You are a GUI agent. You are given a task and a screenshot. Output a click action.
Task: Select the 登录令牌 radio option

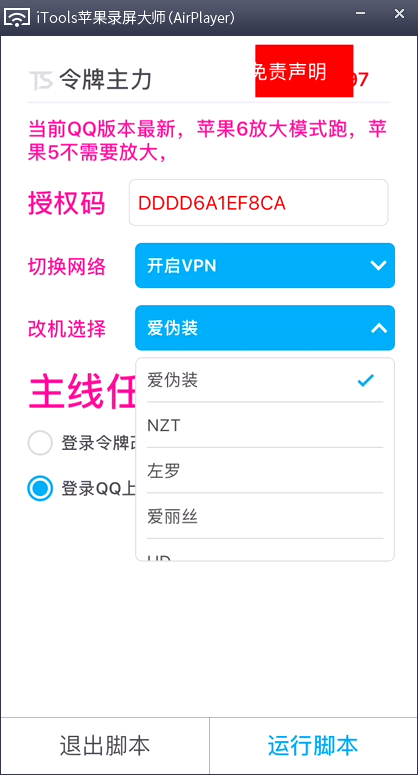pos(40,443)
